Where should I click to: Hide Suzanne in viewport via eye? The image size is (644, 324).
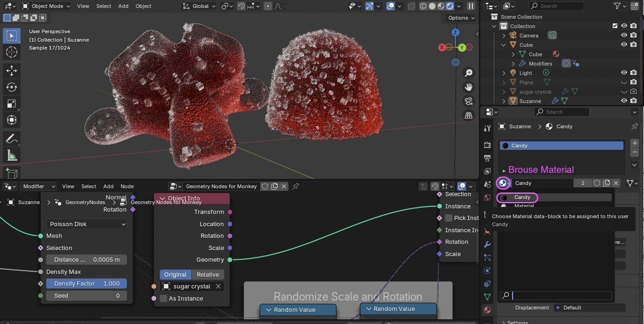pyautogui.click(x=624, y=101)
